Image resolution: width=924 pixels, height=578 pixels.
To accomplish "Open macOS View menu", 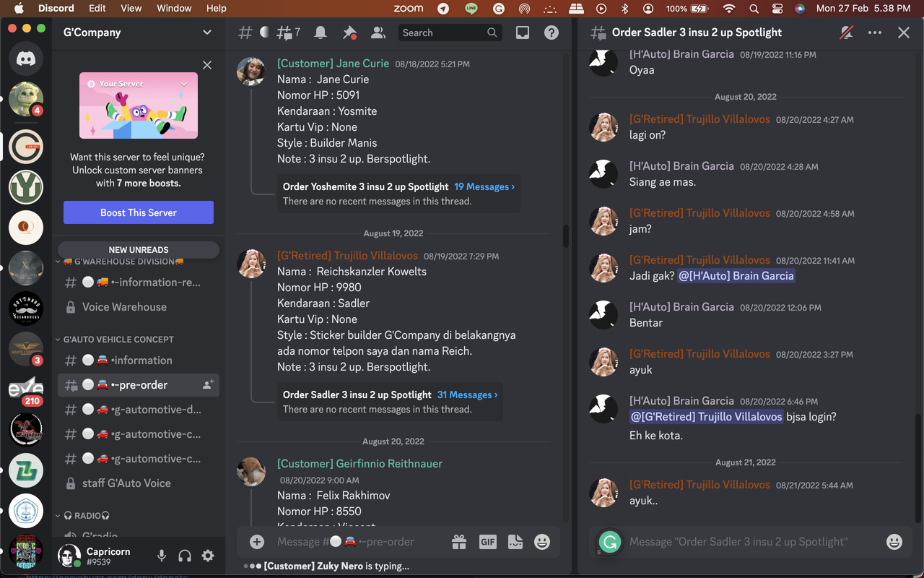I will click(131, 8).
